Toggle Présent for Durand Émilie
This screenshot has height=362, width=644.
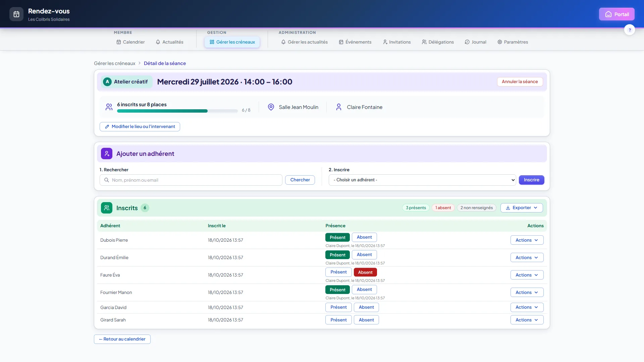click(x=337, y=255)
